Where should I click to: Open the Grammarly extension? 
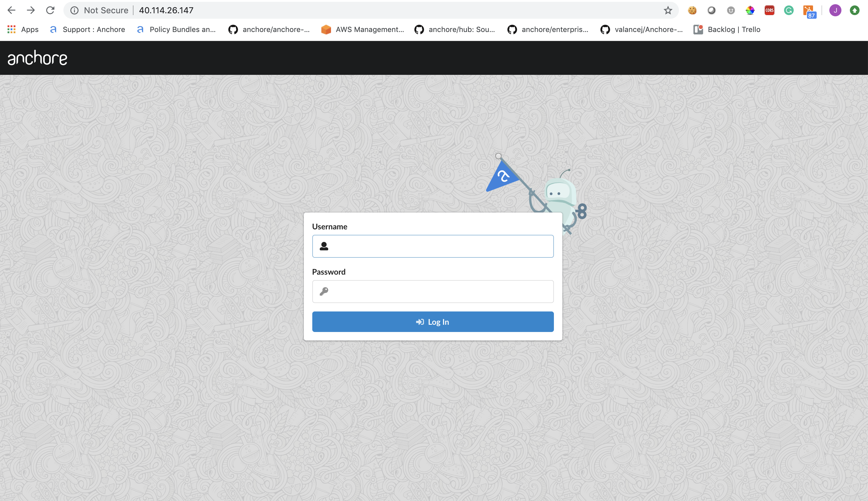click(789, 10)
